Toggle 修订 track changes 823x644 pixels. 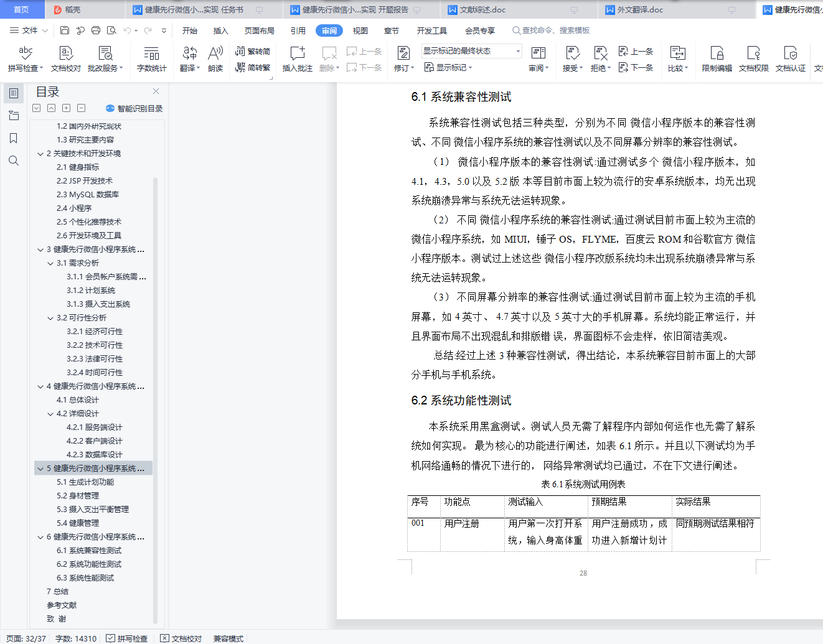click(x=403, y=59)
